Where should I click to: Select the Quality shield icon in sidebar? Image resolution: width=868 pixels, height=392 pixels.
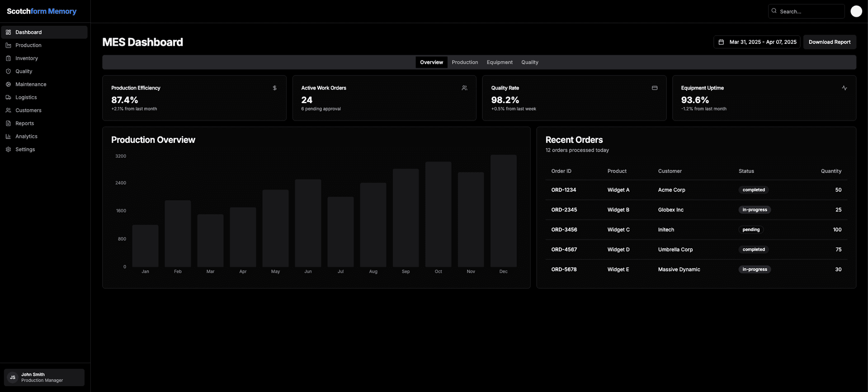tap(8, 71)
